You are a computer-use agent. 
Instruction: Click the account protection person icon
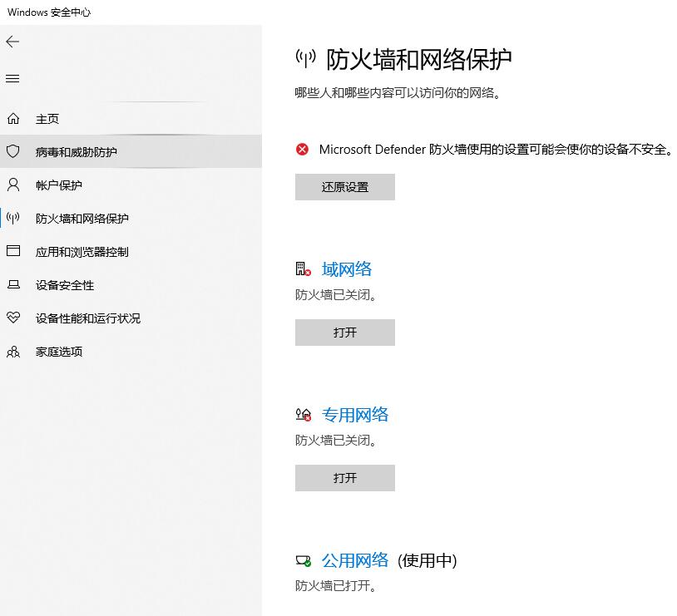coord(12,185)
